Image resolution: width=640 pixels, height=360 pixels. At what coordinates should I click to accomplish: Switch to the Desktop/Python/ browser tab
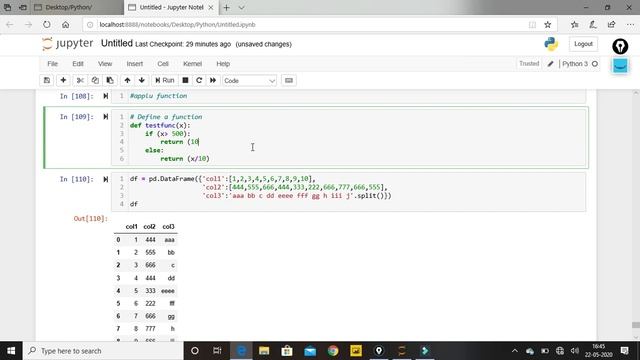tap(78, 7)
